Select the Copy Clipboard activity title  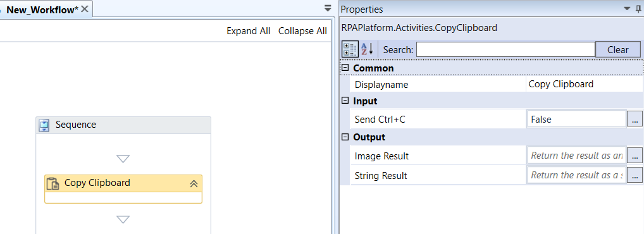(97, 183)
